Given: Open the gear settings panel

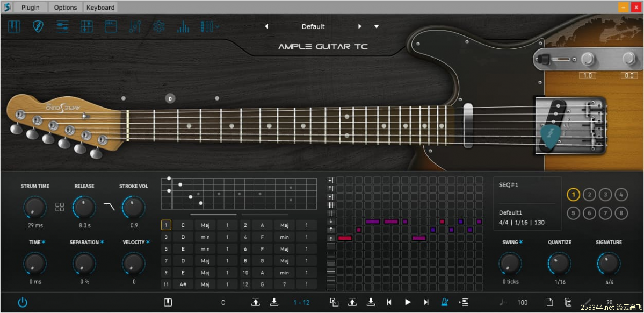Looking at the screenshot, I should point(158,27).
